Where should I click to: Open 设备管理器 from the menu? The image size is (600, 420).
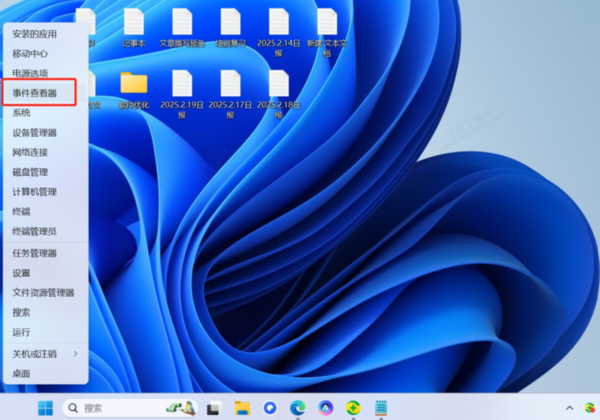click(46, 133)
